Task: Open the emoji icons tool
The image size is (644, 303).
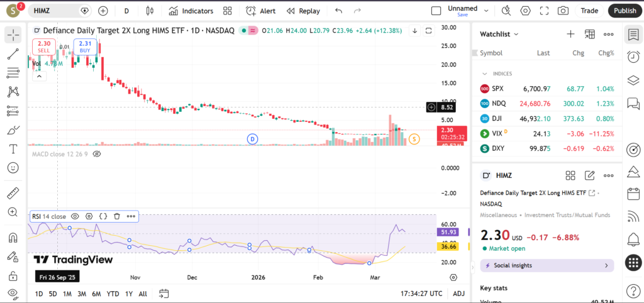Action: (13, 168)
